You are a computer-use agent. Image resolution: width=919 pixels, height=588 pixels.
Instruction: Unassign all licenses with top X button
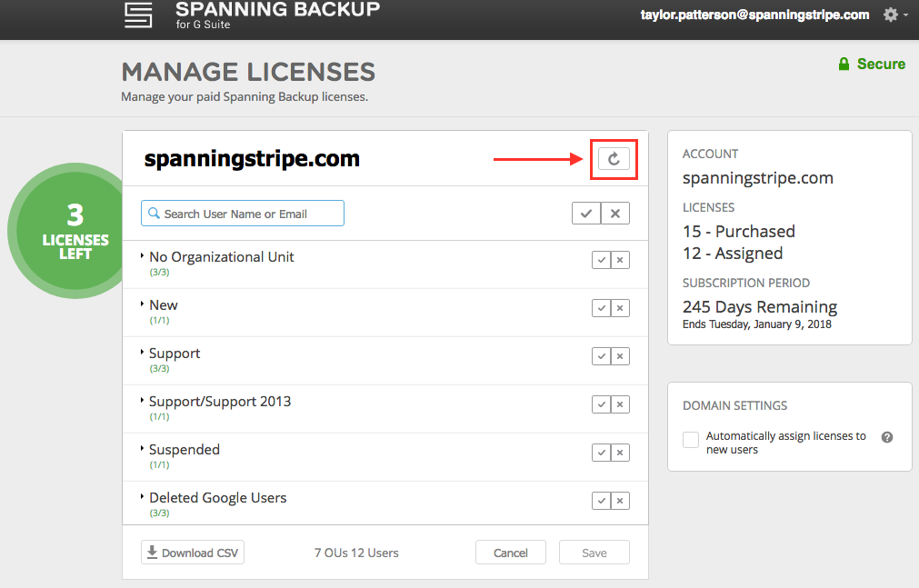point(615,214)
